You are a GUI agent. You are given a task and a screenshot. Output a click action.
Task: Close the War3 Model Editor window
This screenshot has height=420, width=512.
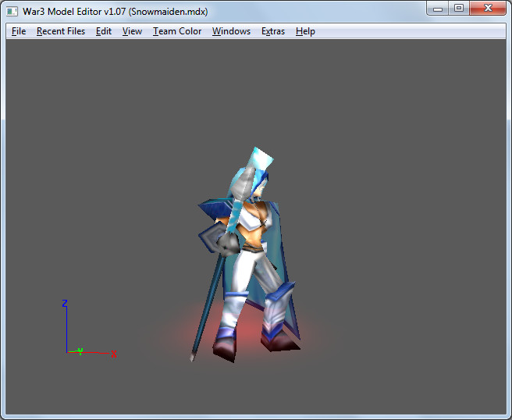tap(488, 8)
